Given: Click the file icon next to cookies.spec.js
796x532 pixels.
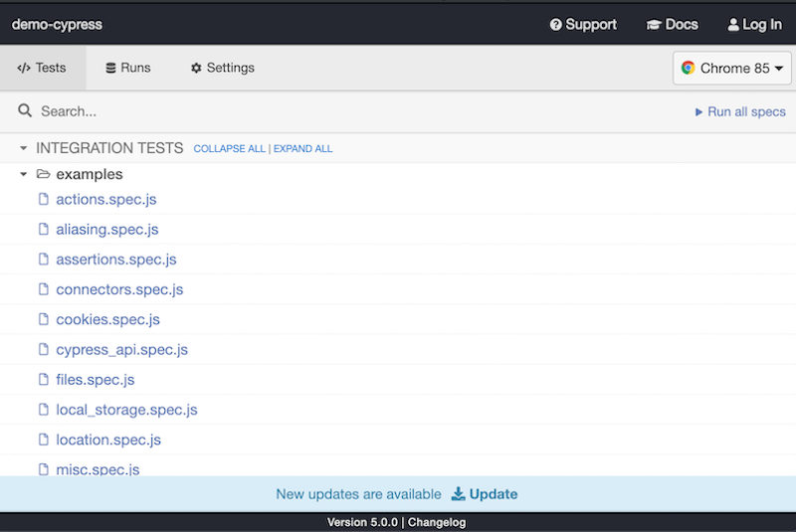Looking at the screenshot, I should [x=44, y=319].
